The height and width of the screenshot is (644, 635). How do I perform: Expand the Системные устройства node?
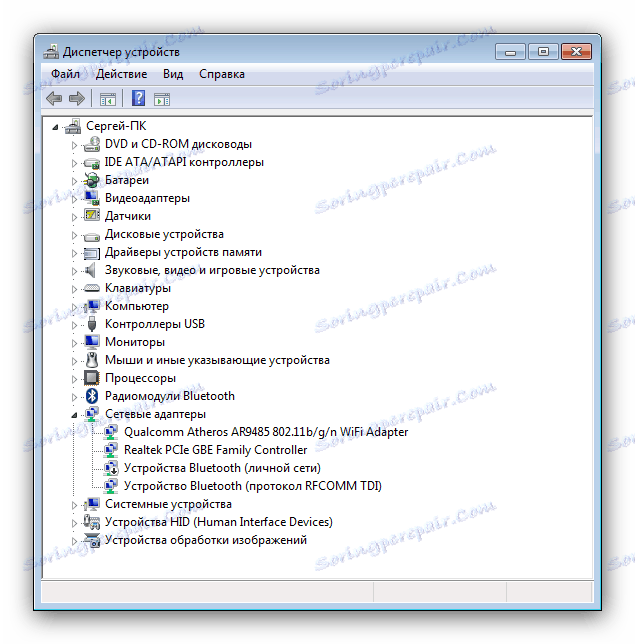(x=74, y=505)
